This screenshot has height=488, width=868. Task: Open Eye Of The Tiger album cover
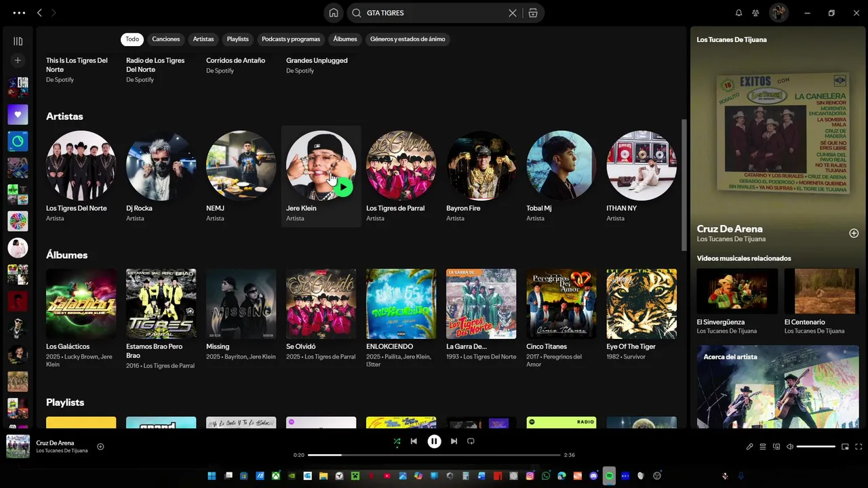pos(642,304)
